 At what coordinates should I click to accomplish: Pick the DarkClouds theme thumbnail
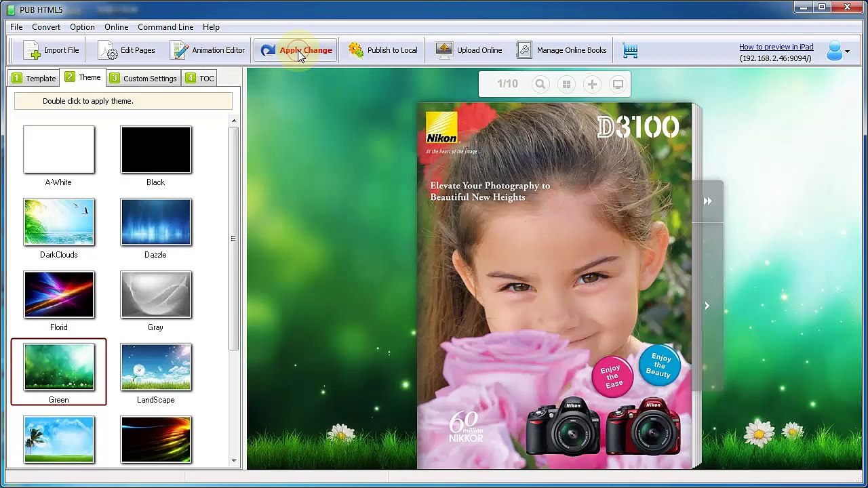(59, 222)
